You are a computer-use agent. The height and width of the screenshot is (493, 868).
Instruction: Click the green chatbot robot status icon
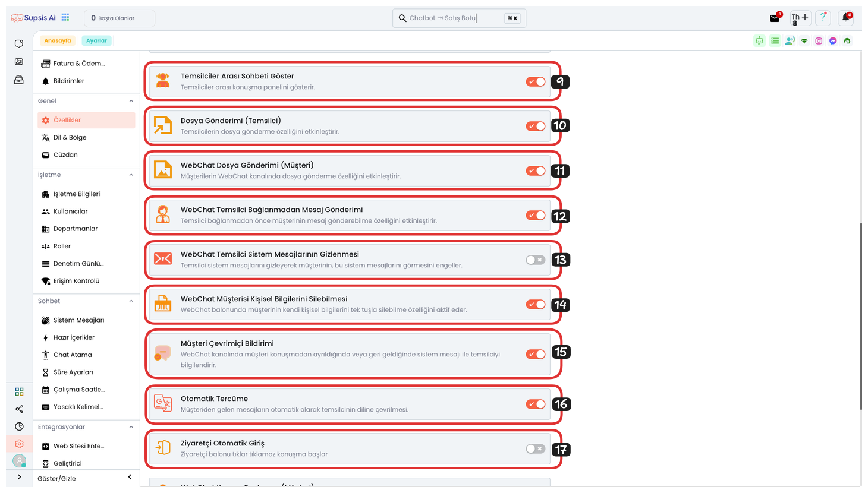[759, 41]
